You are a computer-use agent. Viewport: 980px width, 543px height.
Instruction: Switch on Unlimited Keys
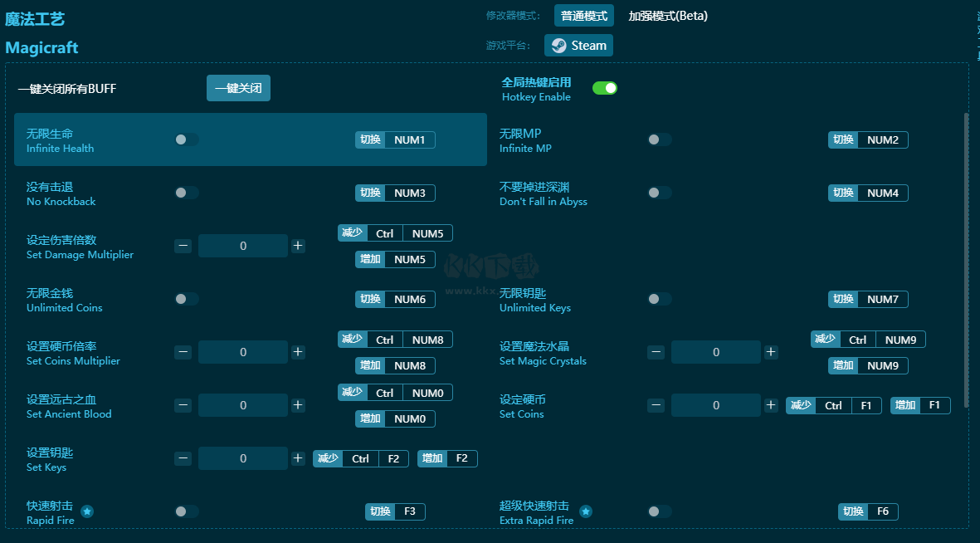pos(660,299)
